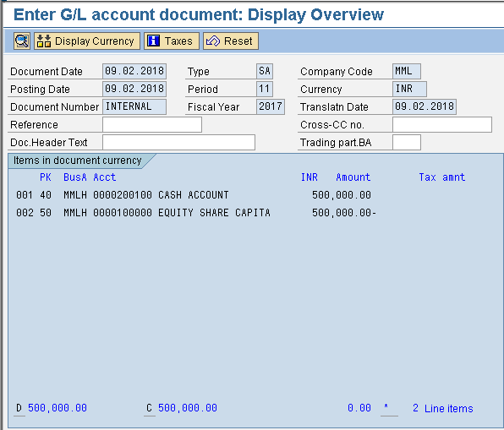
Task: Click the Display Currency icon
Action: (x=44, y=41)
